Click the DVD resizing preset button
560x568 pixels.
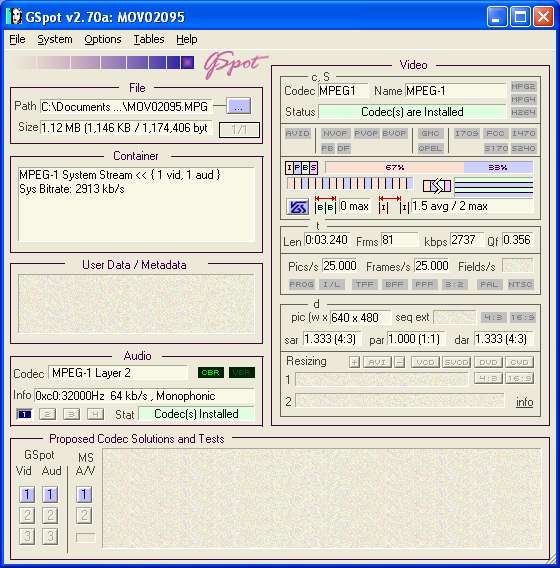[488, 362]
